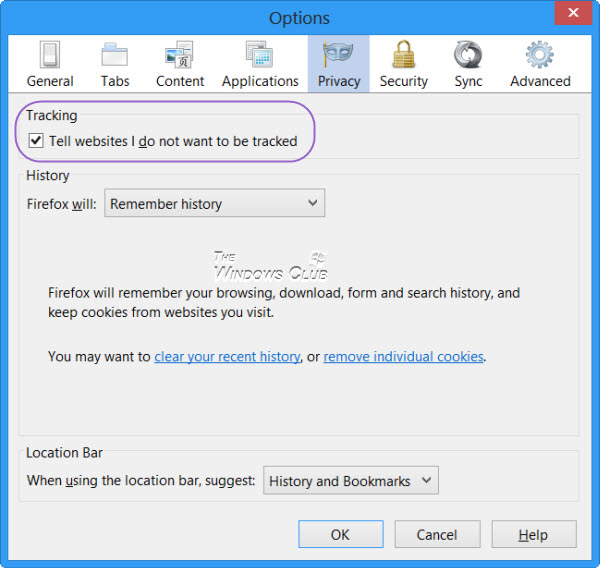Open the Help button

(x=534, y=534)
